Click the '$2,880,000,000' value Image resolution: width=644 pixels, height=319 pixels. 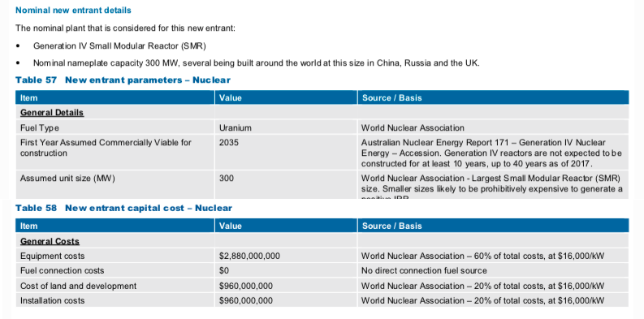tap(249, 256)
